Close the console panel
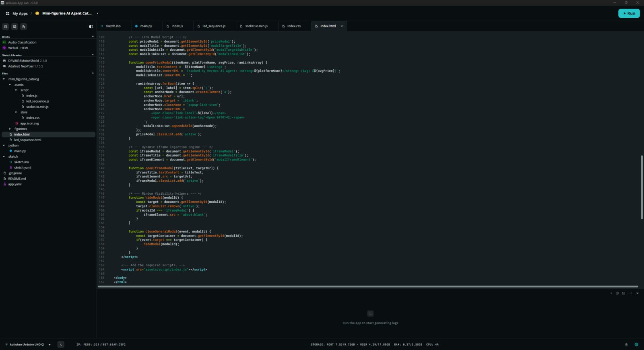Viewport: 644px width, 350px height. [637, 293]
